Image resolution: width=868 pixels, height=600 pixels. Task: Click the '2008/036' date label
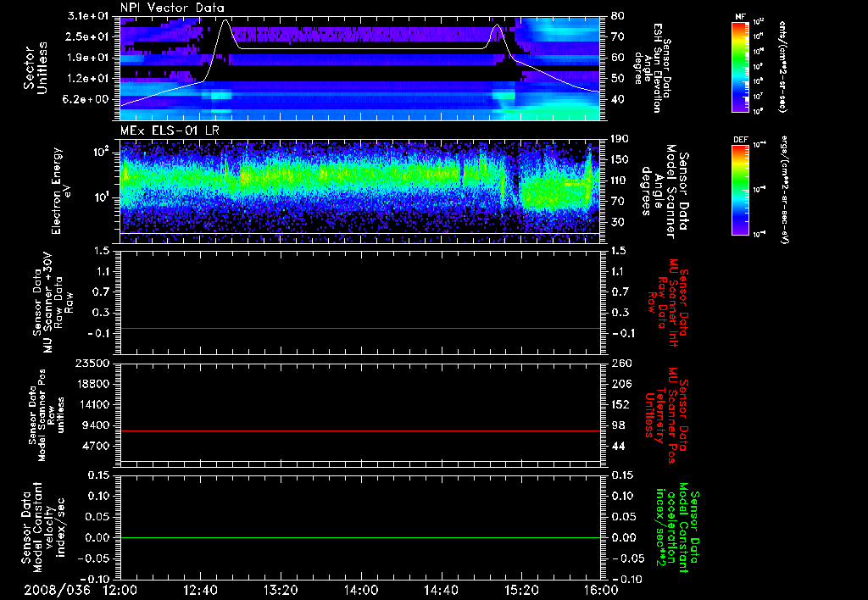tap(57, 590)
